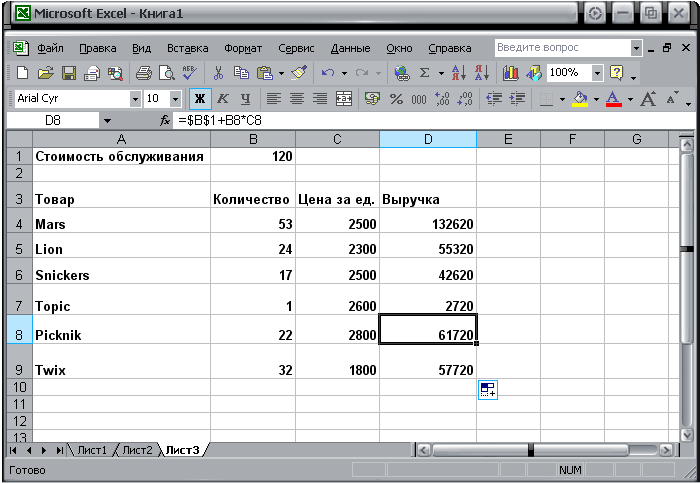Switch to the Лист2 sheet tab
700x483 pixels.
(137, 450)
